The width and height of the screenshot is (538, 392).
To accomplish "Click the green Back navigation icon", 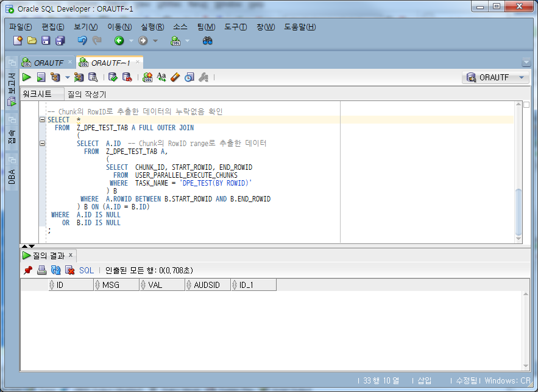I will click(119, 41).
